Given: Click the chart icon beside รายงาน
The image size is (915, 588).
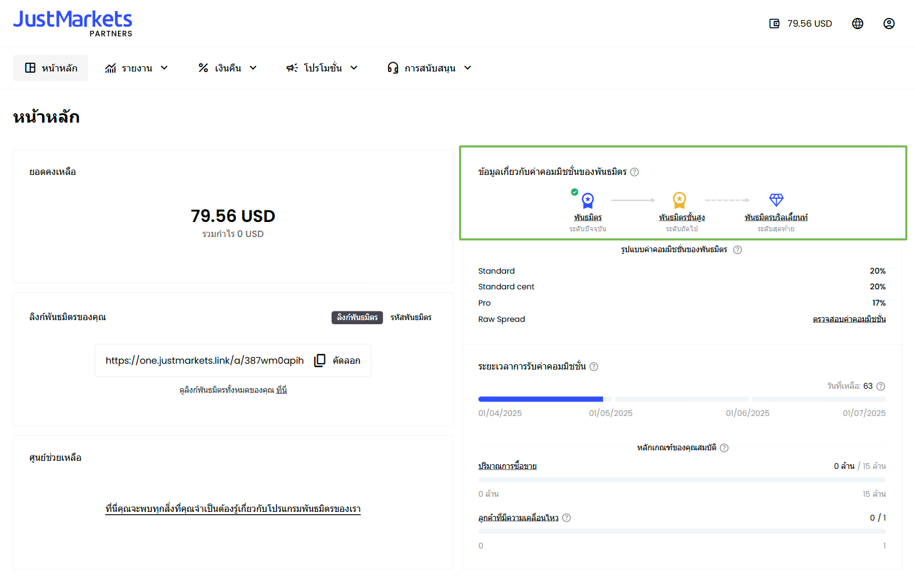Looking at the screenshot, I should [110, 68].
